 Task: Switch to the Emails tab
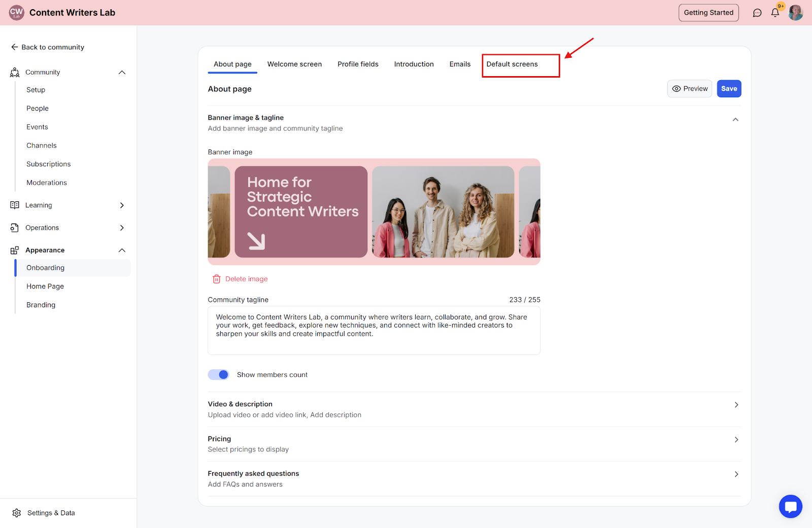pos(460,64)
